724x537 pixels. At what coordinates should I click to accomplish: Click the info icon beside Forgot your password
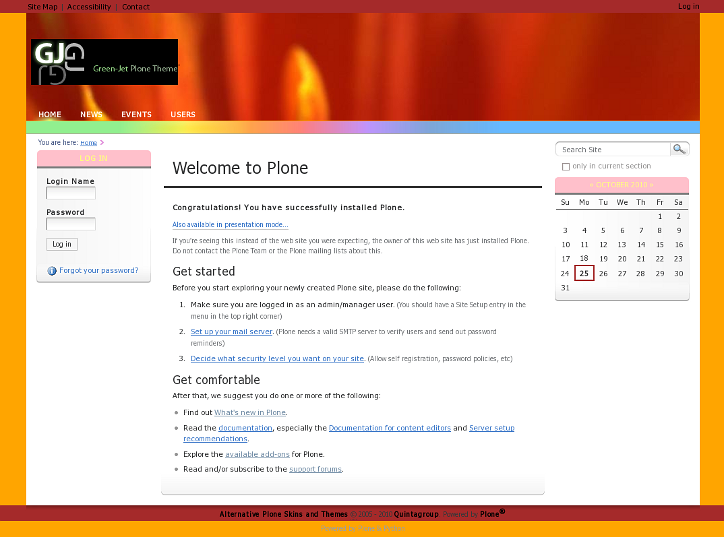tap(52, 271)
